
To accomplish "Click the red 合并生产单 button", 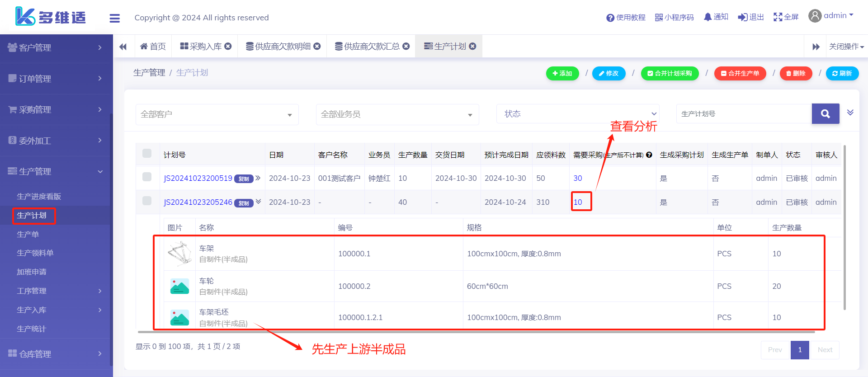I will coord(740,73).
